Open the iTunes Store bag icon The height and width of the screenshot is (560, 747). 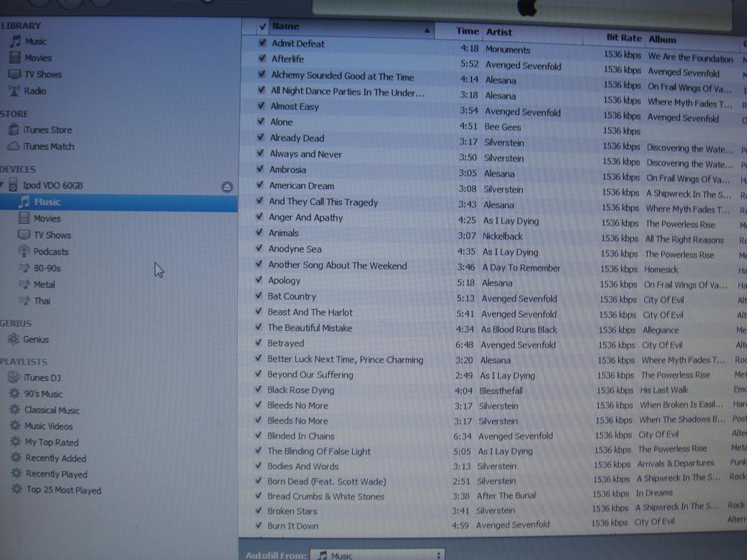point(13,130)
